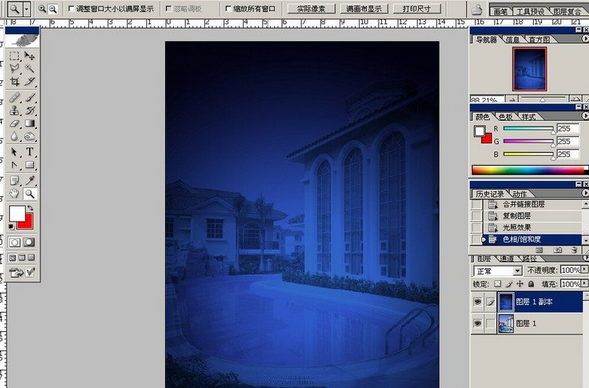Select the Eyedropper tool

(x=30, y=180)
